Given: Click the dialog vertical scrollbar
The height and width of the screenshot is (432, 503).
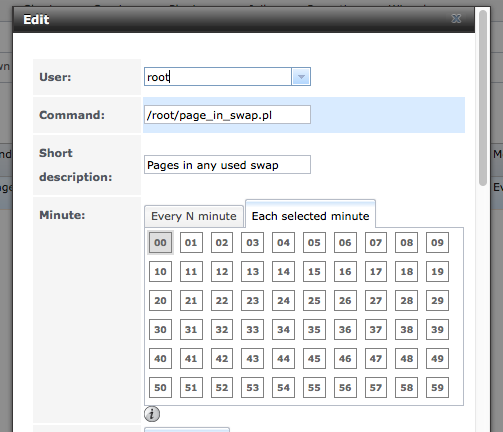Looking at the screenshot, I should [483, 97].
